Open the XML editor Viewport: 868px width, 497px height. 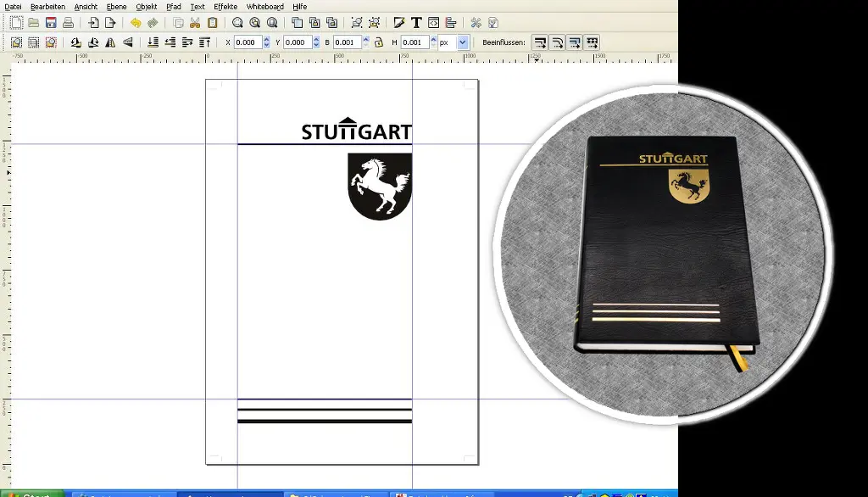click(x=433, y=23)
